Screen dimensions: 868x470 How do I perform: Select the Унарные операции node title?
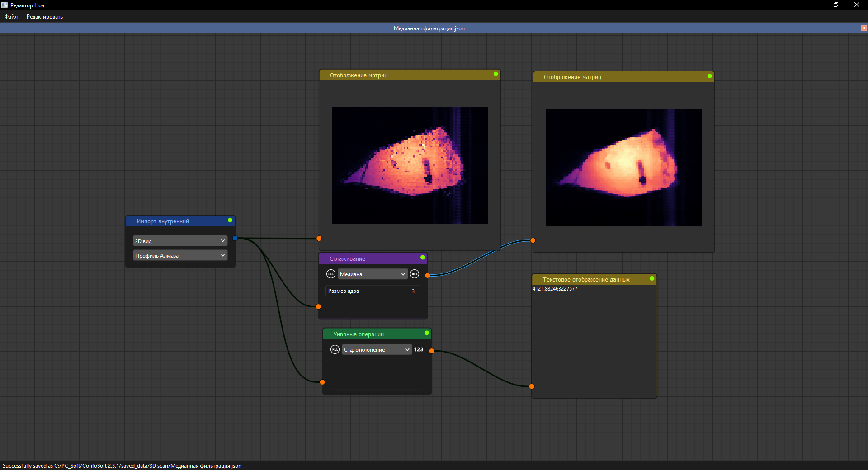[x=359, y=334]
